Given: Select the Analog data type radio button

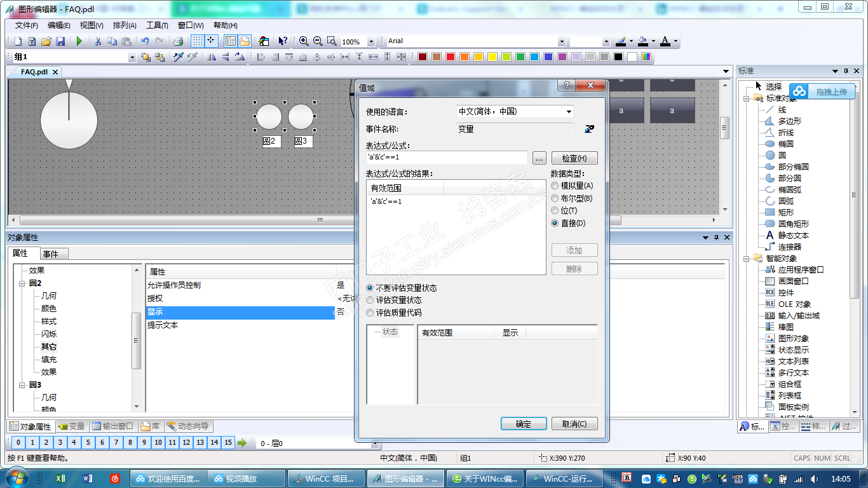Looking at the screenshot, I should point(555,186).
